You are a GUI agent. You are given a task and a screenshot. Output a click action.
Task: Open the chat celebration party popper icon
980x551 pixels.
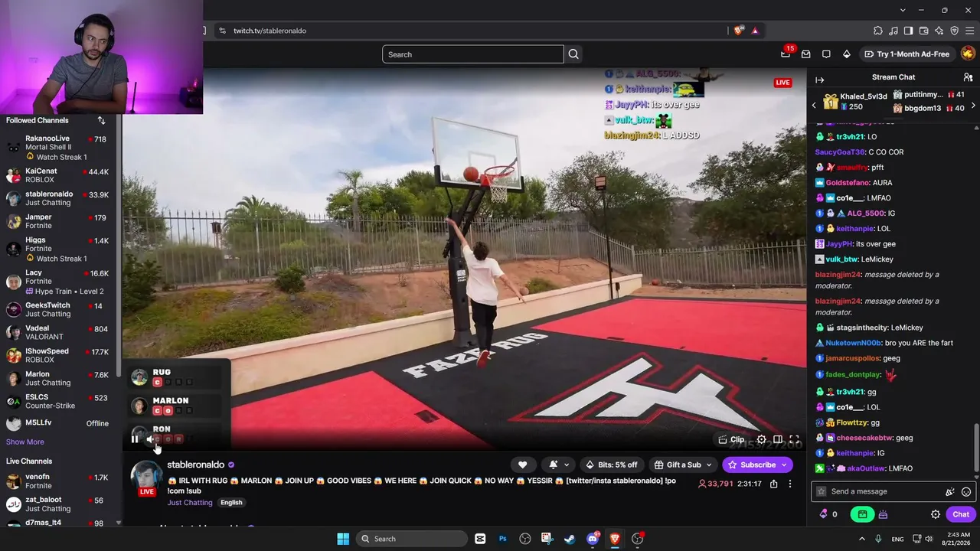(950, 492)
